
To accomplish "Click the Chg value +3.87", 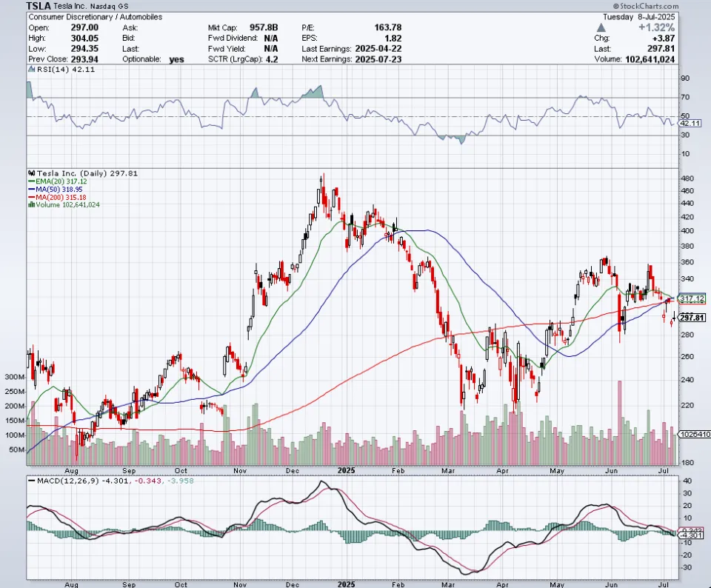I will click(664, 38).
